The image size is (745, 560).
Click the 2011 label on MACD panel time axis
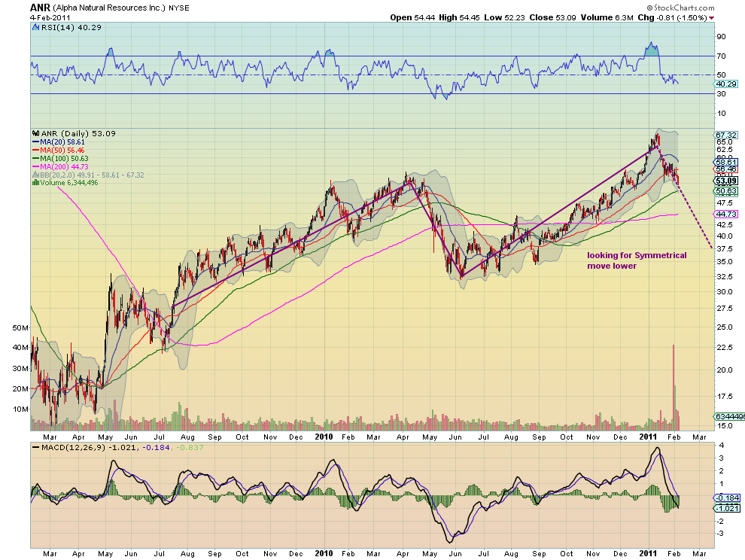pyautogui.click(x=648, y=553)
